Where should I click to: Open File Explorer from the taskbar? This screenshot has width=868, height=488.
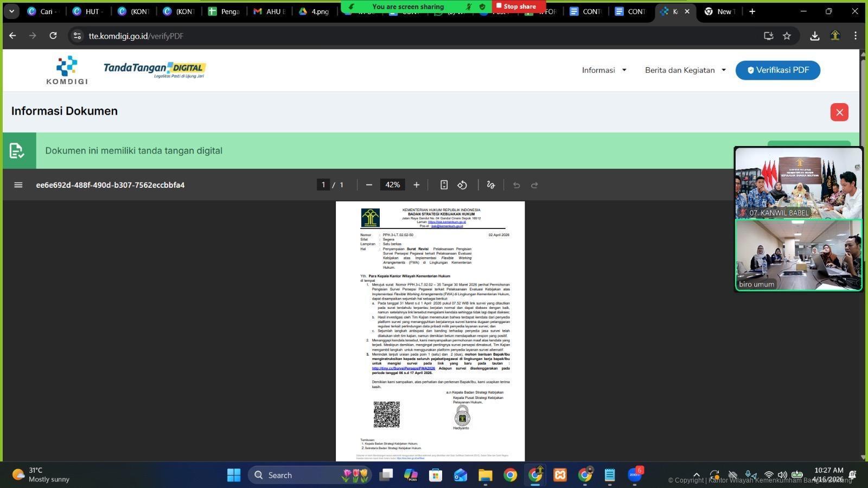click(485, 476)
